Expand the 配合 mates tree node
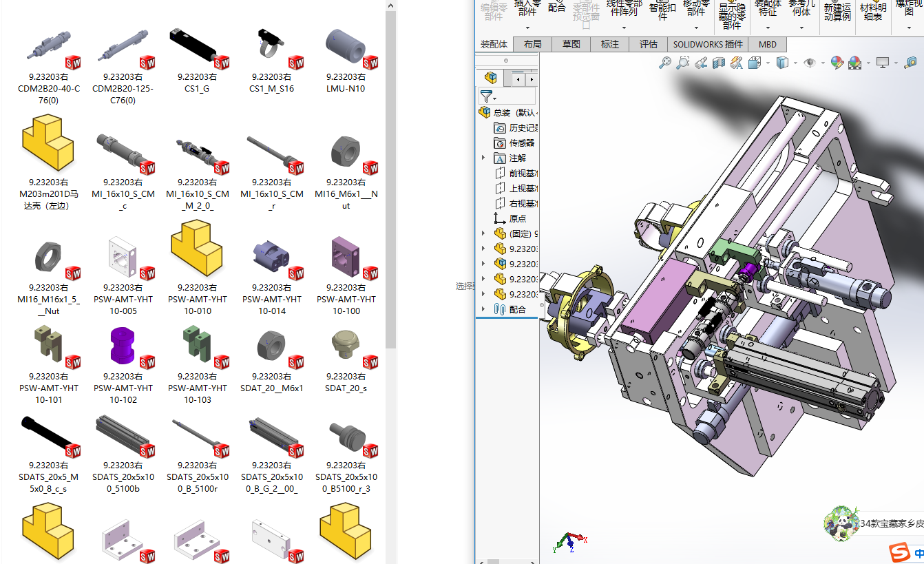 coord(483,310)
